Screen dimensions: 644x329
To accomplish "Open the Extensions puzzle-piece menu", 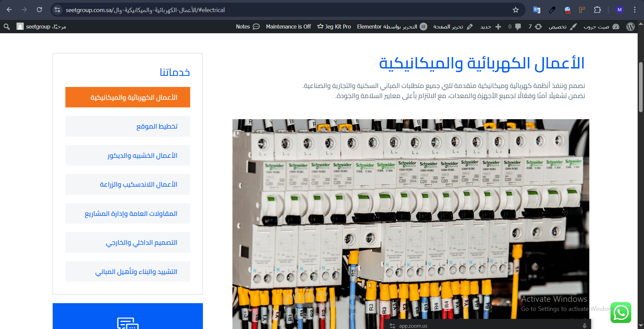I will [597, 10].
